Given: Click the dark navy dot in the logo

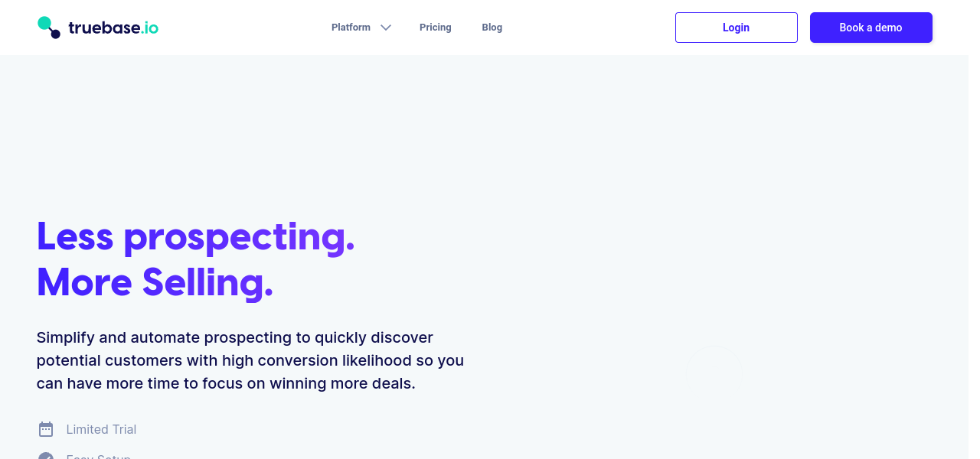Looking at the screenshot, I should click(55, 34).
